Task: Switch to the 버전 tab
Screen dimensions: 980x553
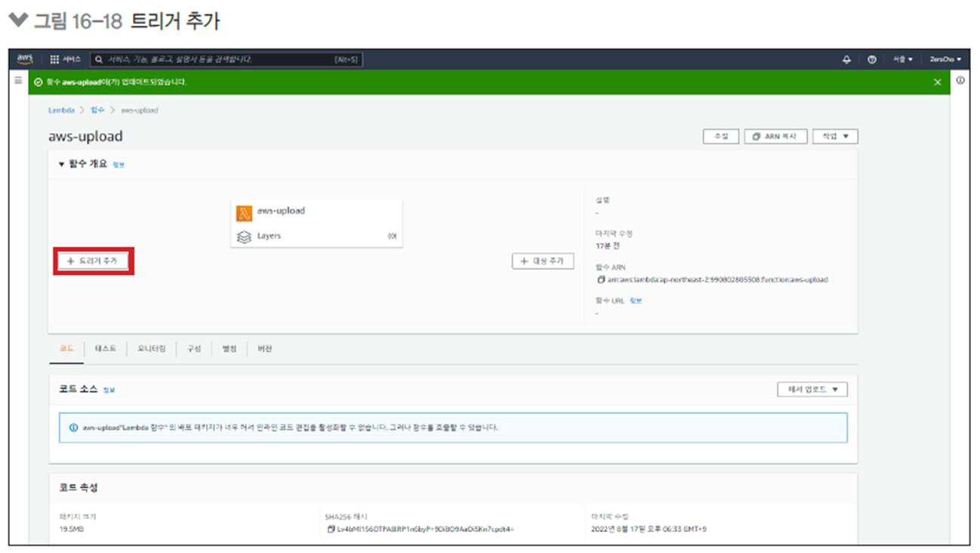Action: (264, 349)
